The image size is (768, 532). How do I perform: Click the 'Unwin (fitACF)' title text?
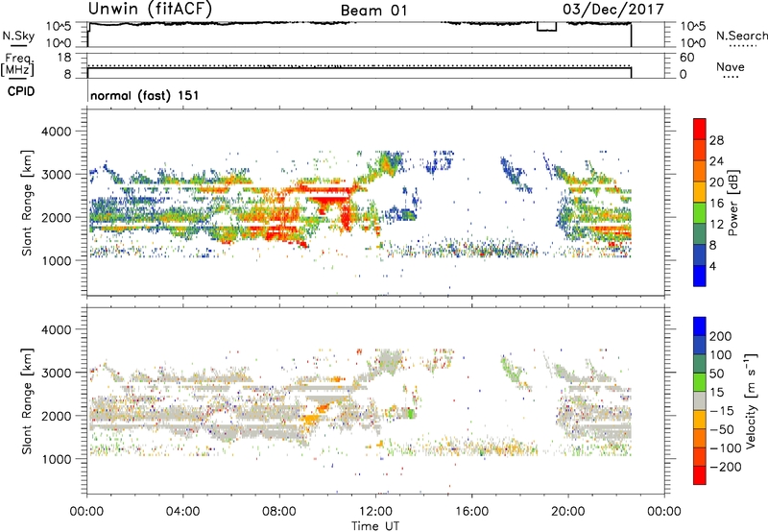pyautogui.click(x=150, y=9)
